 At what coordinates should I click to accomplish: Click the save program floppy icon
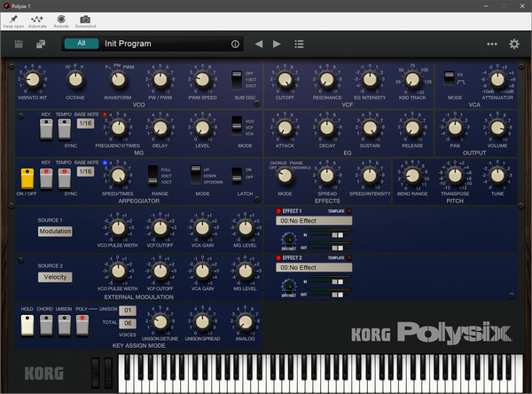[19, 43]
